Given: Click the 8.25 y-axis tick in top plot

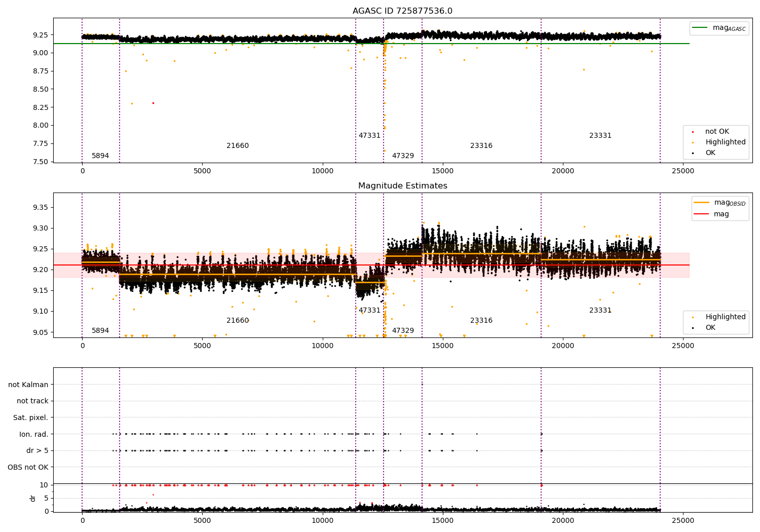Looking at the screenshot, I should pos(40,107).
